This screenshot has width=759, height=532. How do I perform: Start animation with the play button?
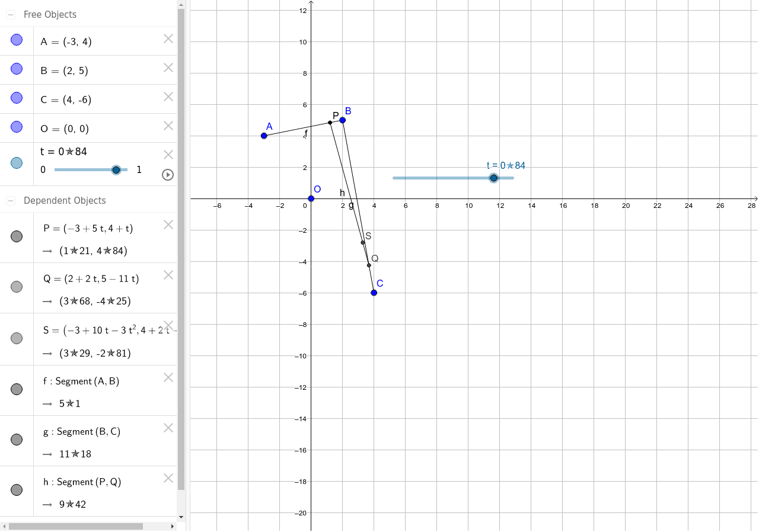pos(168,175)
